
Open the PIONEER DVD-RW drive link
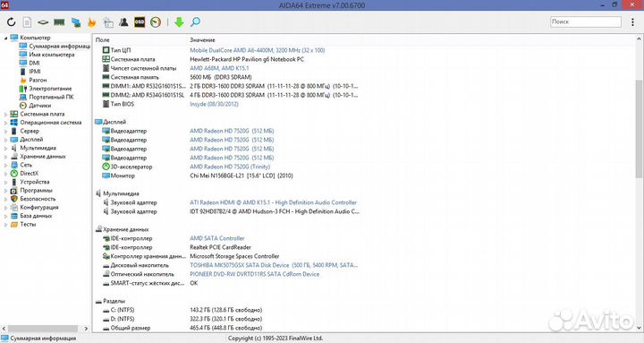tap(254, 274)
